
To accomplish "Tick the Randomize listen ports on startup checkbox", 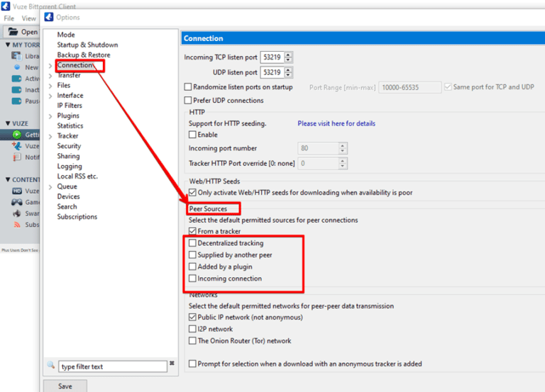I will click(188, 87).
